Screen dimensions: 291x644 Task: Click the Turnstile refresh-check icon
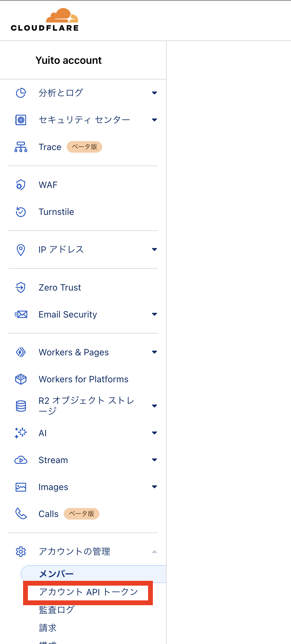[x=21, y=212]
